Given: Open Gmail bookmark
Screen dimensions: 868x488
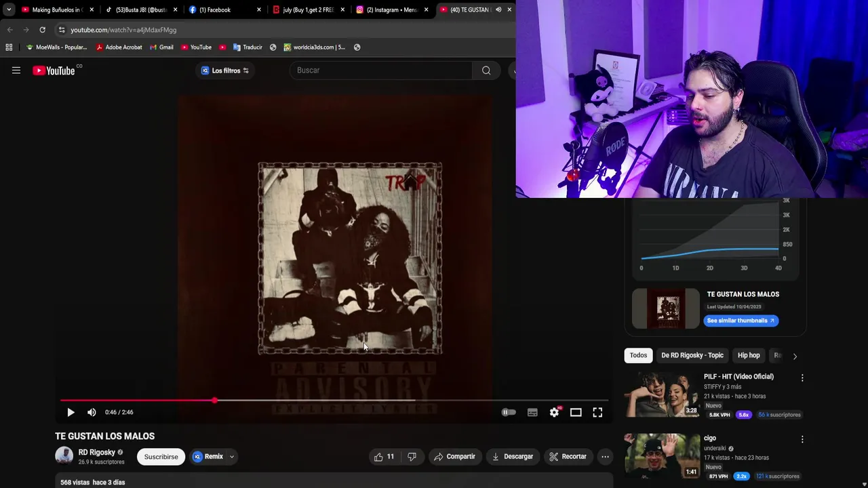Looking at the screenshot, I should [x=161, y=47].
